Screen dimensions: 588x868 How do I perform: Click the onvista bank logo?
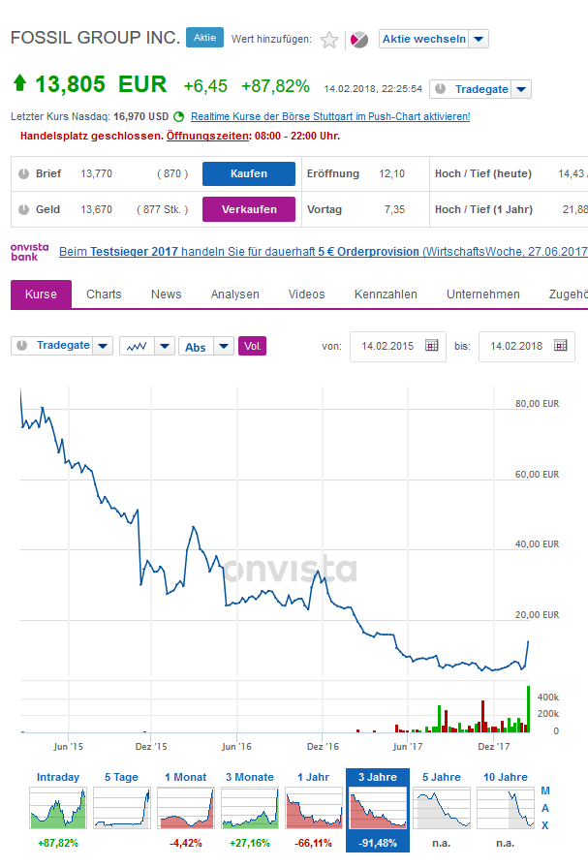coord(29,251)
